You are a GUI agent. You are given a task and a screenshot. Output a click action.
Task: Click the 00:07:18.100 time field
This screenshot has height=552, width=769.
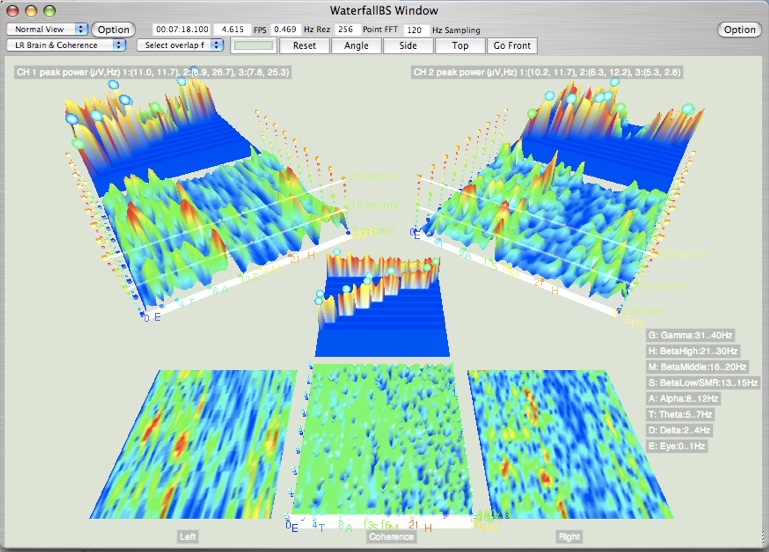[x=182, y=30]
